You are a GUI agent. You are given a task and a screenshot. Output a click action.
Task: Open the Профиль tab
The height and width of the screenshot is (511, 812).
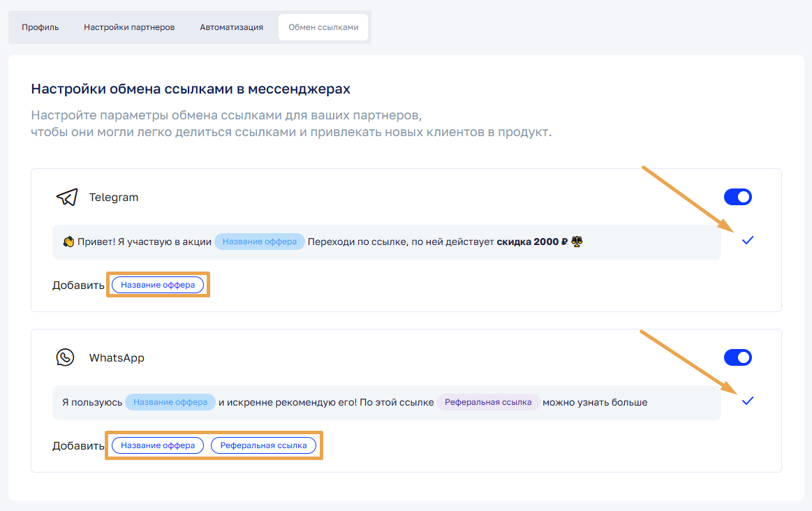[40, 27]
